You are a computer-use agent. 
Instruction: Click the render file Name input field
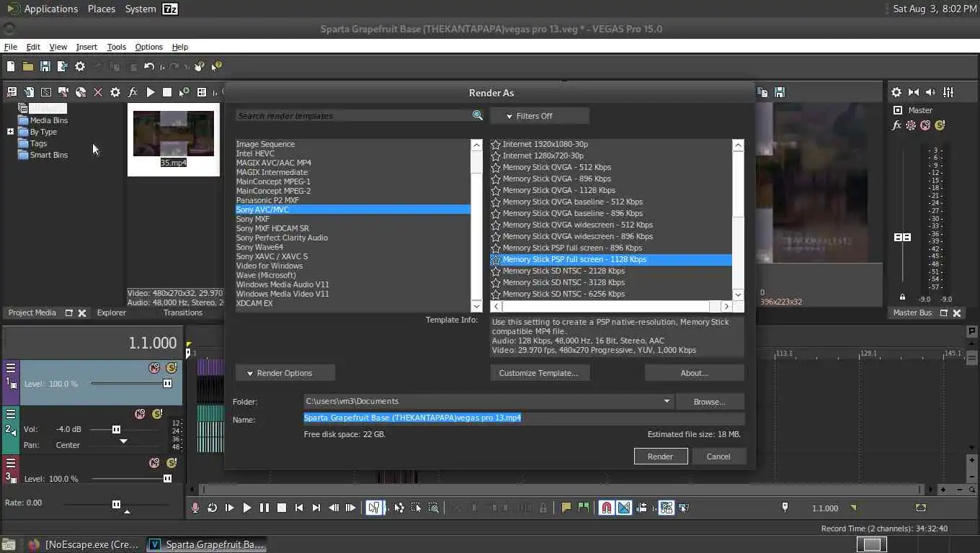[524, 418]
